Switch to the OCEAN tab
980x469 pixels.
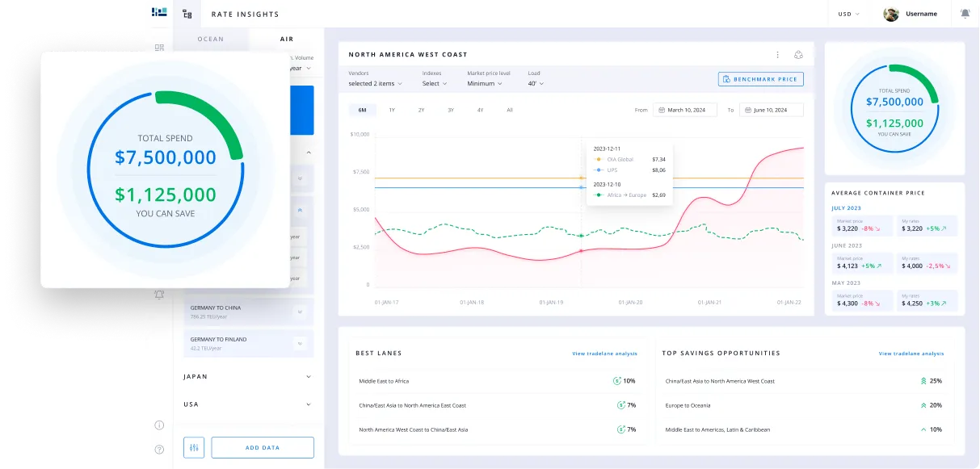coord(211,39)
